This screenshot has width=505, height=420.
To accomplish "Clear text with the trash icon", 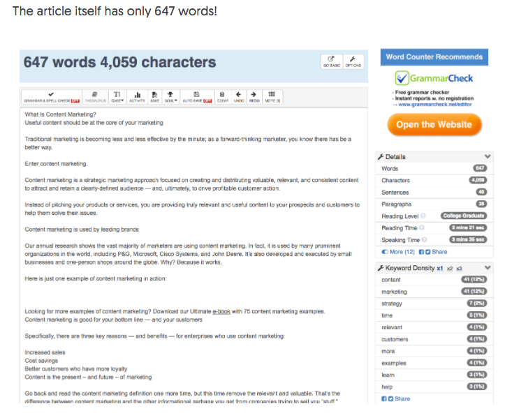I will 222,97.
